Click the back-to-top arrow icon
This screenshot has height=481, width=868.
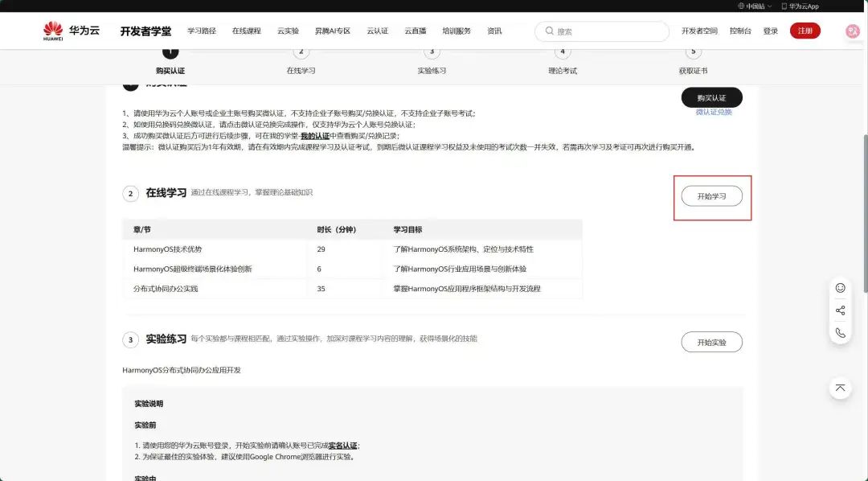pos(841,388)
